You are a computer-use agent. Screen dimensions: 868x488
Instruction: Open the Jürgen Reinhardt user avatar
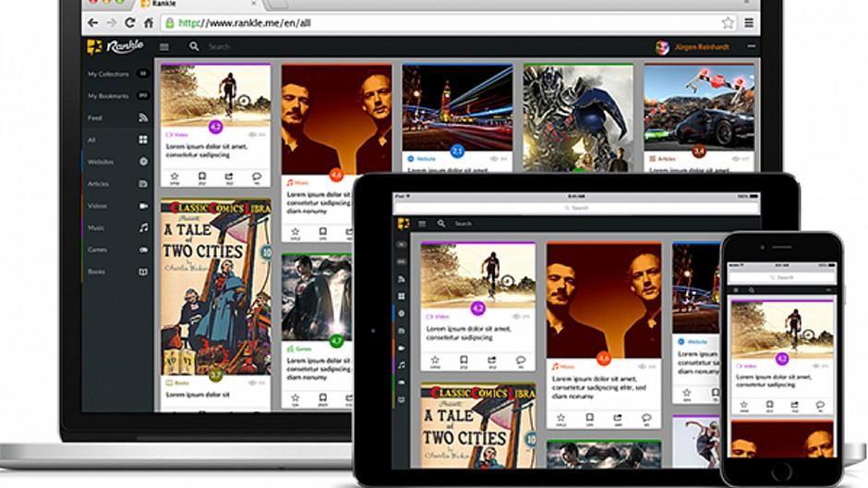coord(662,48)
